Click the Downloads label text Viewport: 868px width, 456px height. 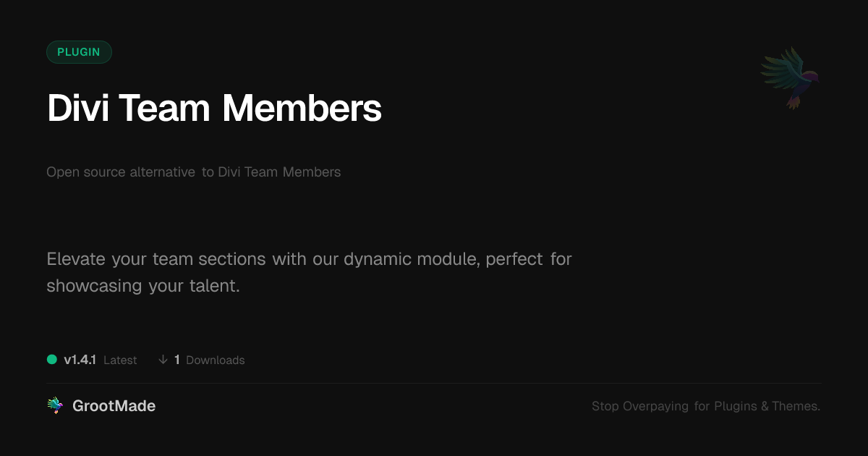(x=216, y=360)
